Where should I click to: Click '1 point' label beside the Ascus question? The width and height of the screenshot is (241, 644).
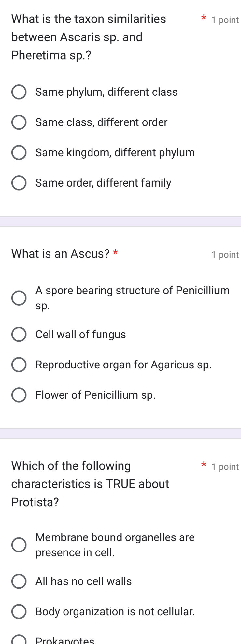[225, 255]
